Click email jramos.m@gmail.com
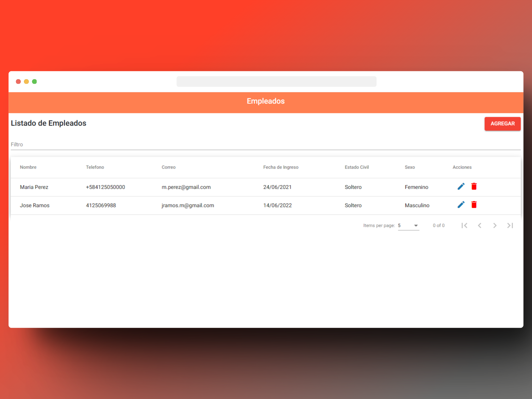This screenshot has height=399, width=532. pos(188,205)
